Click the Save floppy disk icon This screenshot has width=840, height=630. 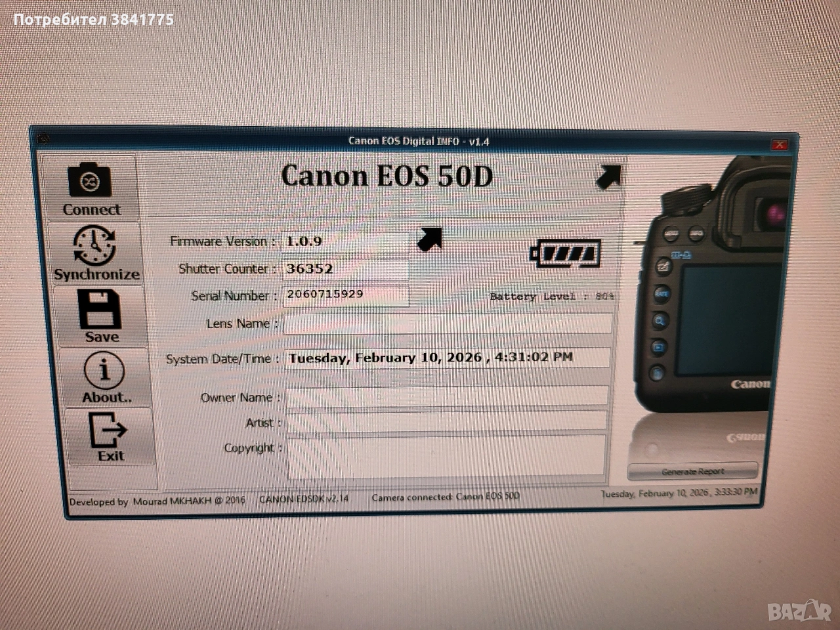pos(100,310)
